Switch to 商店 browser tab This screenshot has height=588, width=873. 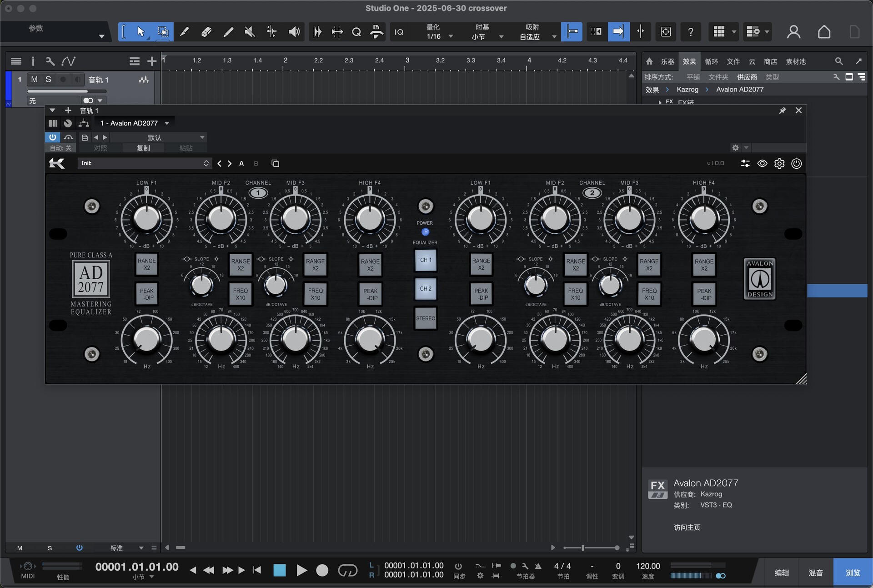770,61
